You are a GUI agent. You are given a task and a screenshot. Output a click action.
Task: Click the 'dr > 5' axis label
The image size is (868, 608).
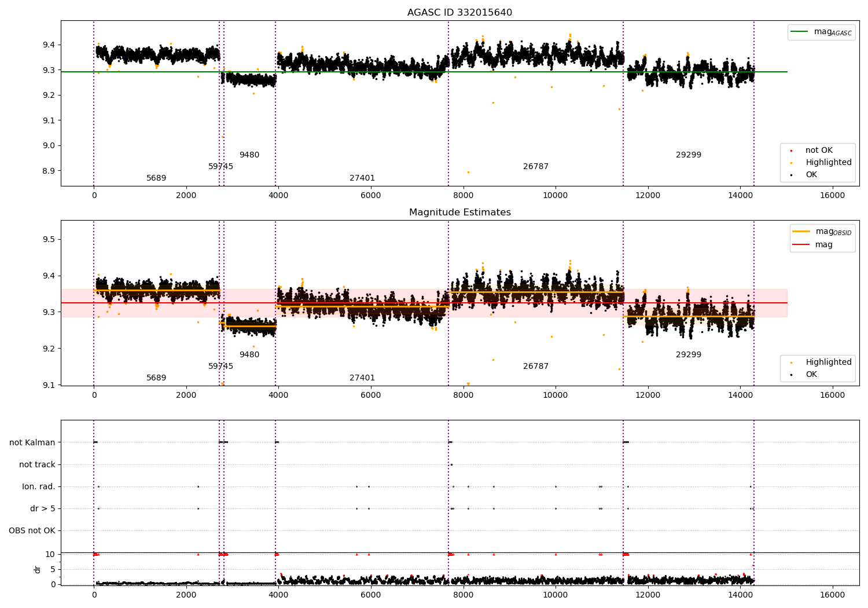(x=43, y=508)
